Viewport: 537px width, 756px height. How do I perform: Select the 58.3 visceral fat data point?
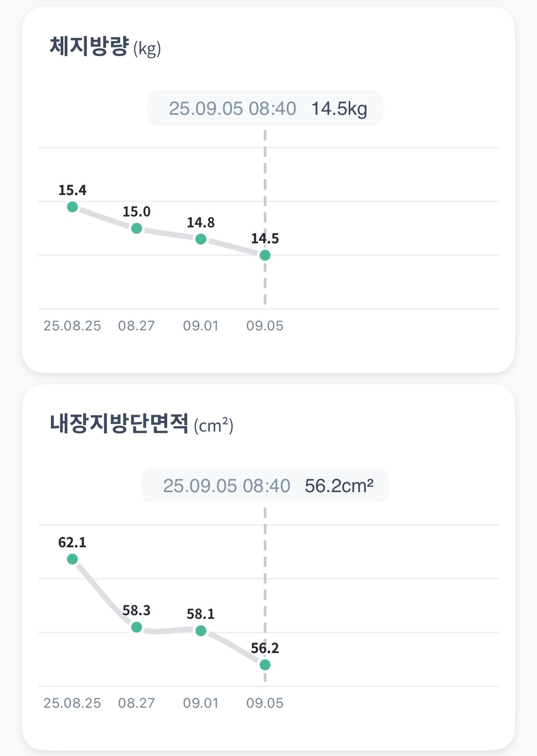(137, 627)
